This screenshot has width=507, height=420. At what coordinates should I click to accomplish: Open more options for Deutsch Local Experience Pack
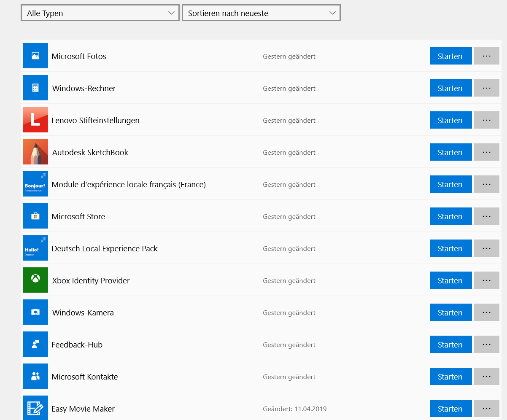click(x=487, y=248)
